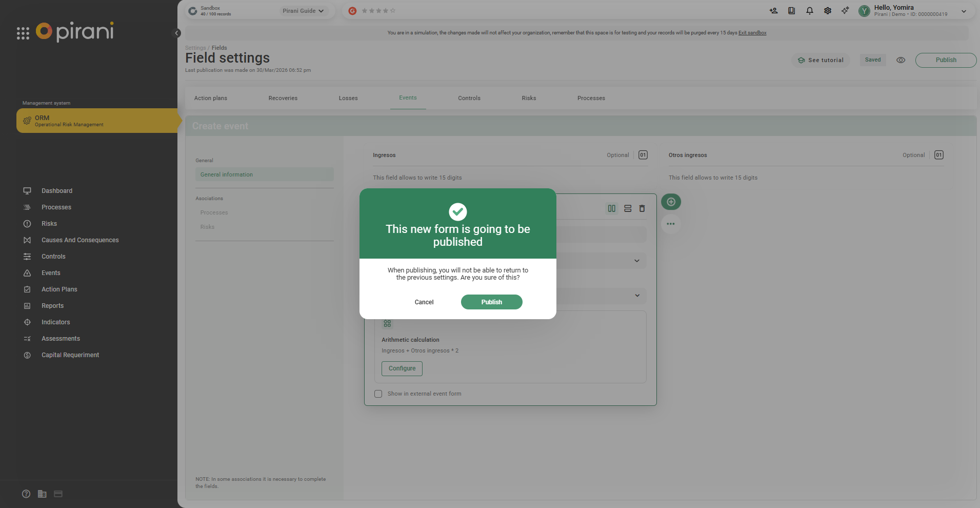Open the apps grid icon beside Pirani logo
This screenshot has width=980, height=508.
click(x=23, y=33)
